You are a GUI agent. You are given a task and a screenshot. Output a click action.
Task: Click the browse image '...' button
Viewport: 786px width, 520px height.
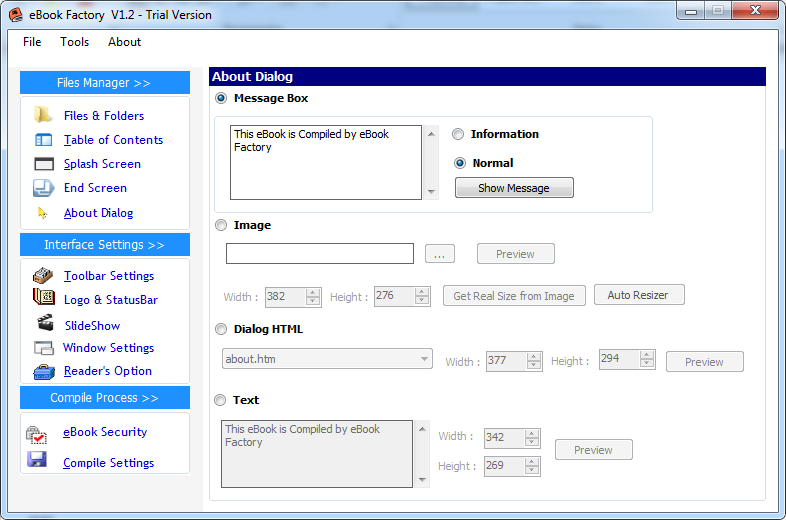pos(440,254)
